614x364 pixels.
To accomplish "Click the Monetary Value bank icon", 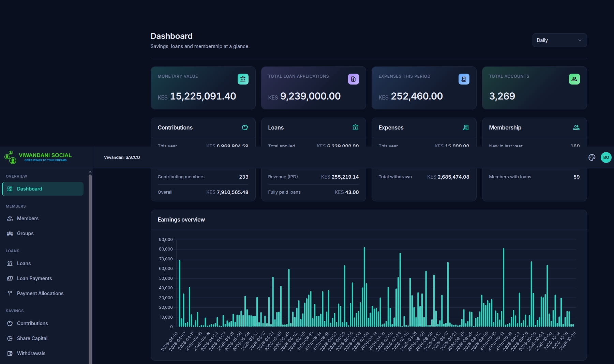I will tap(243, 79).
